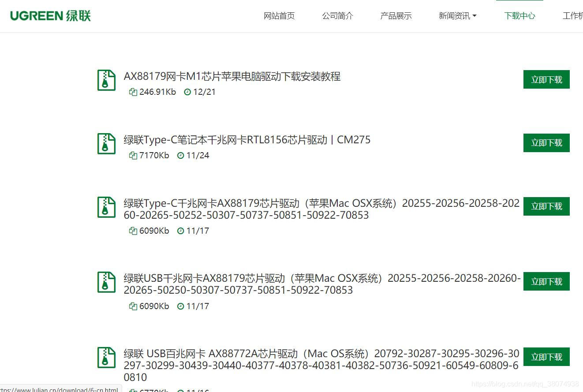Open the 公司简介 menu item
The image size is (583, 392).
point(337,16)
